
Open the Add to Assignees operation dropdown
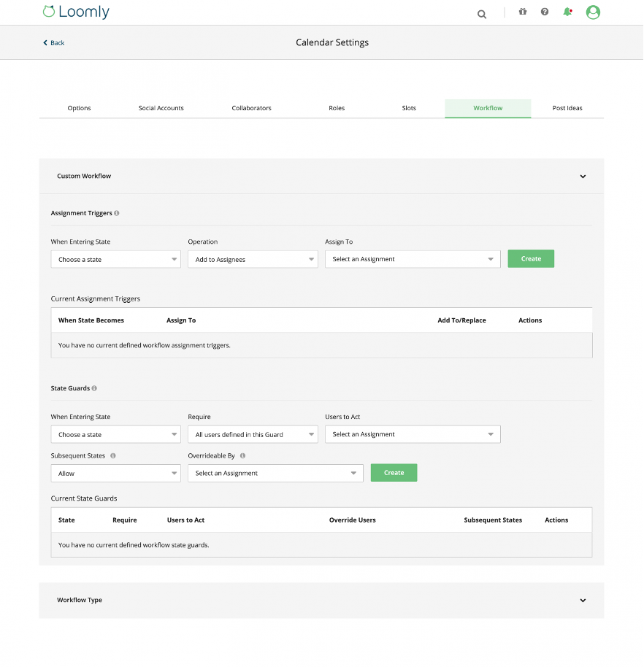coord(253,258)
